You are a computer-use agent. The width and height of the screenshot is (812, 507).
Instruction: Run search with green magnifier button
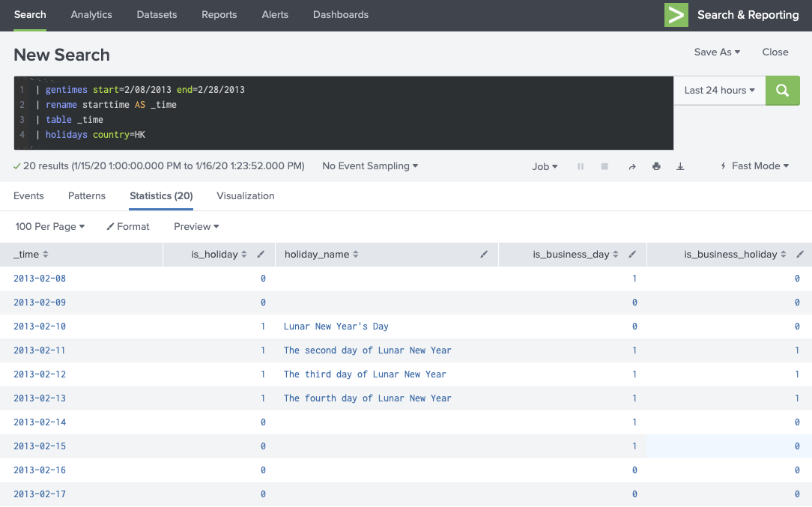click(783, 91)
